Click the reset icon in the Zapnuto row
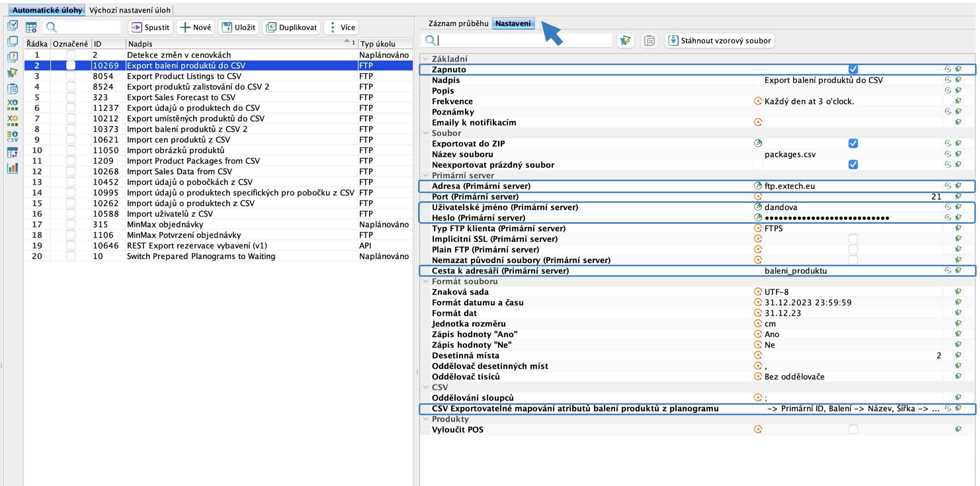This screenshot has width=980, height=486. (x=948, y=69)
